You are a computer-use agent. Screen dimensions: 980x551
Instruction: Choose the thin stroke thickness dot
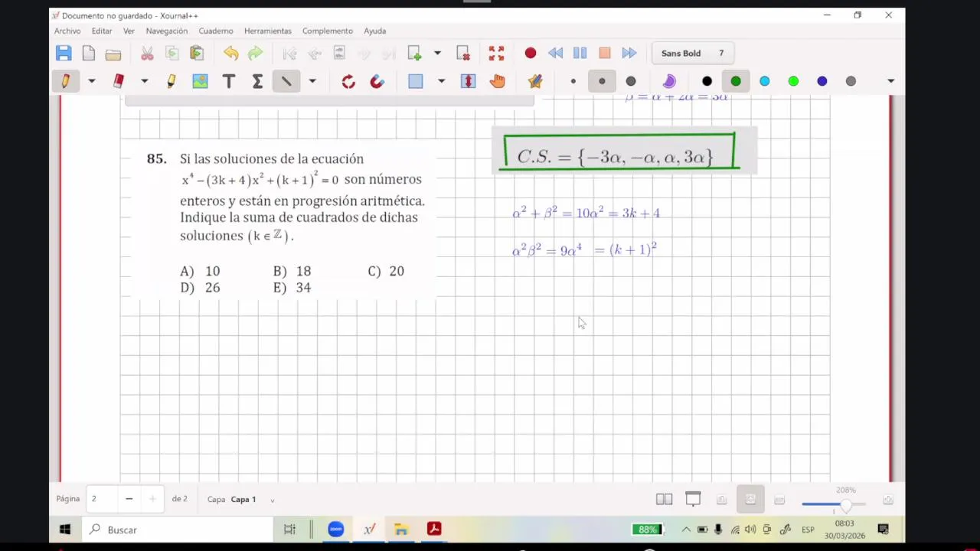coord(573,81)
